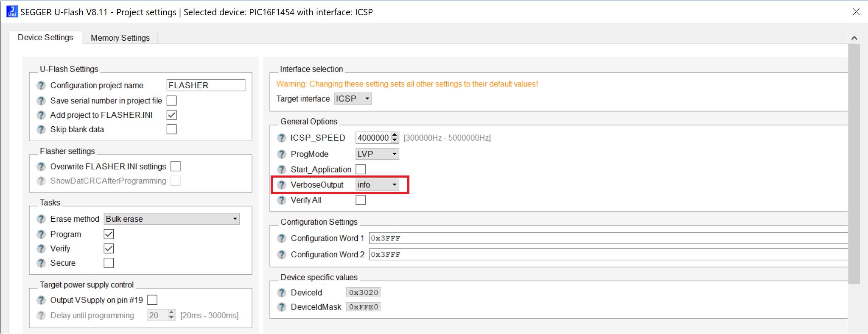Click help icon next to DeviceId
The width and height of the screenshot is (868, 334).
[281, 293]
